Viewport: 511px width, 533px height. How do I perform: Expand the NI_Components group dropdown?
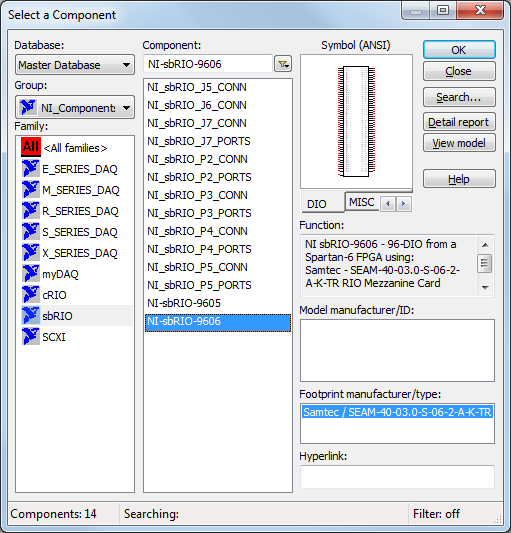[75, 108]
